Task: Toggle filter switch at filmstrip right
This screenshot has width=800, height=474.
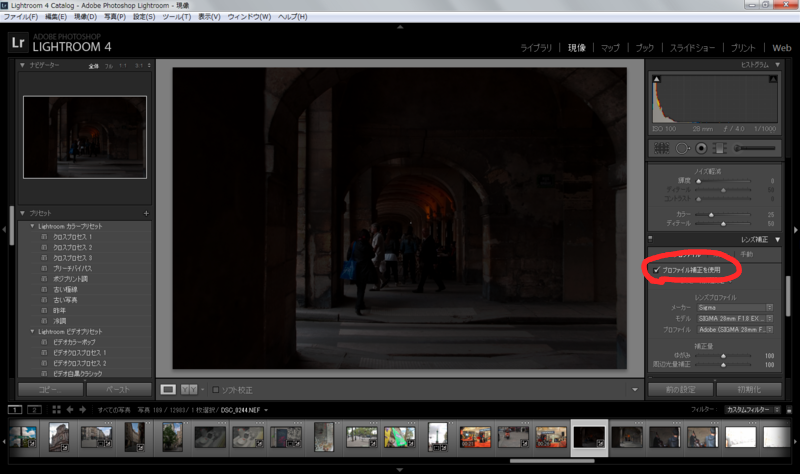Action: click(x=789, y=410)
